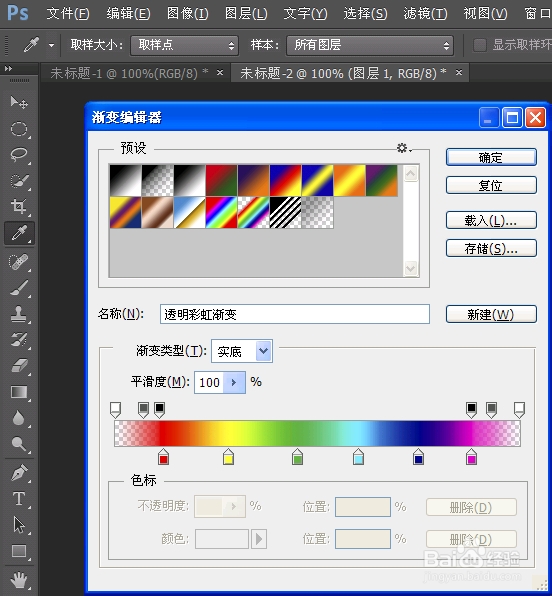This screenshot has height=596, width=552.
Task: Open the 样本 所有图层 dropdown
Action: click(370, 46)
